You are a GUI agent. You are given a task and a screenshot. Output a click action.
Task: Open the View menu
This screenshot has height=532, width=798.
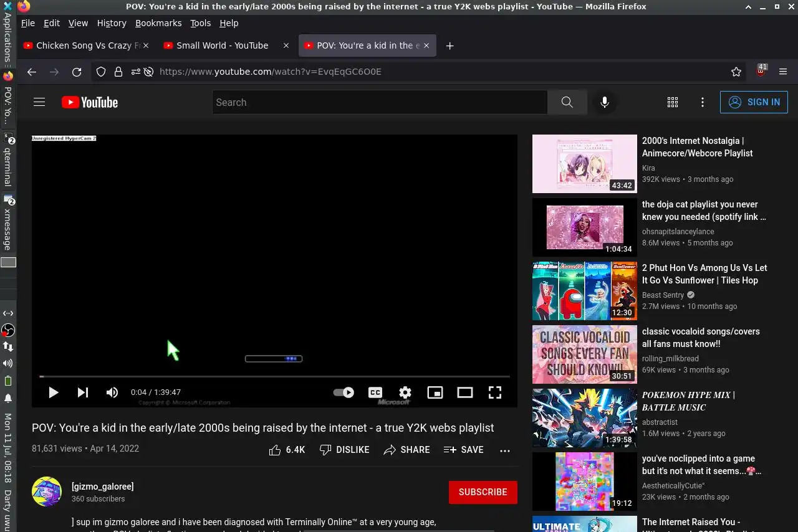tap(78, 23)
